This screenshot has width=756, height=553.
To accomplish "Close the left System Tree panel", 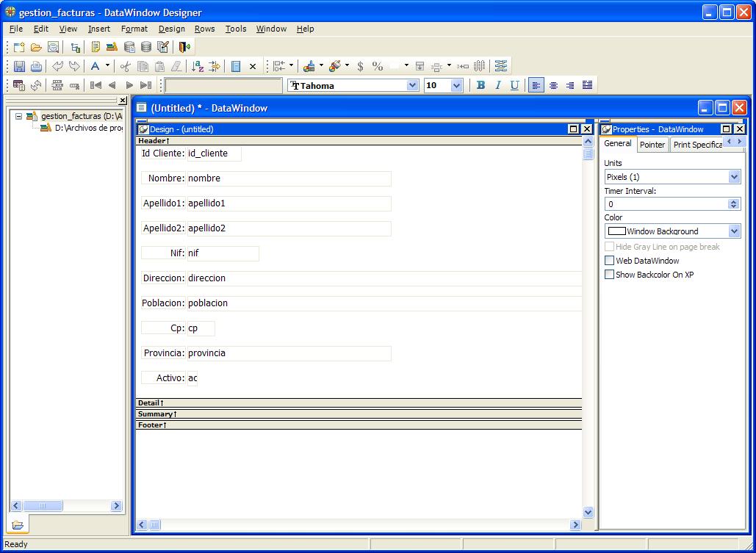I will (123, 101).
